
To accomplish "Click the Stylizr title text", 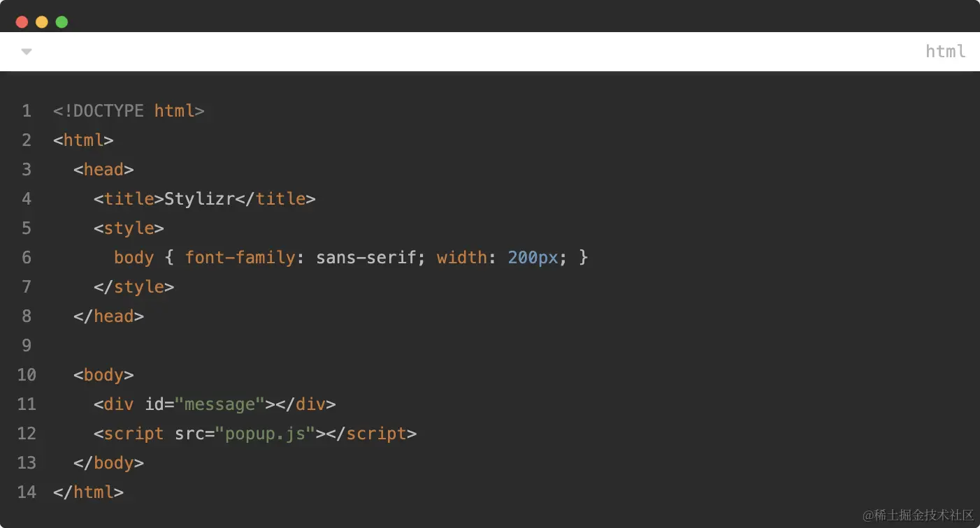I will click(199, 199).
